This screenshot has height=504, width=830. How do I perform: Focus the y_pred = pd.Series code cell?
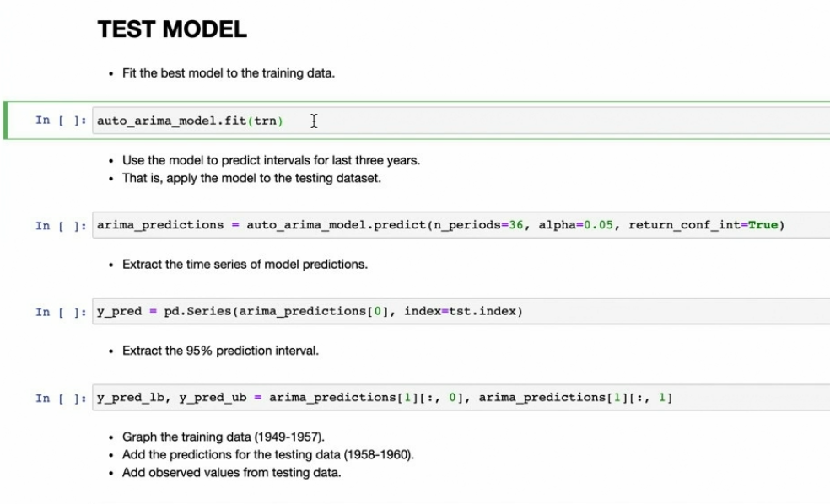pos(590,312)
